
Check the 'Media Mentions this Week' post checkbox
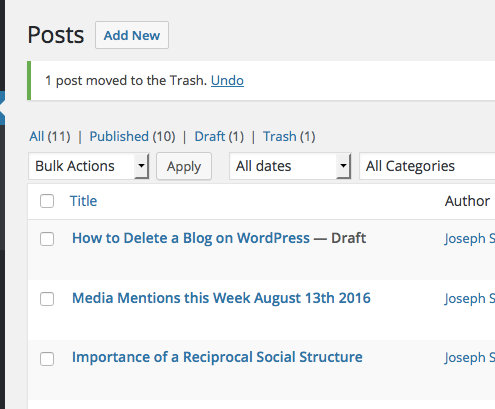coord(47,299)
